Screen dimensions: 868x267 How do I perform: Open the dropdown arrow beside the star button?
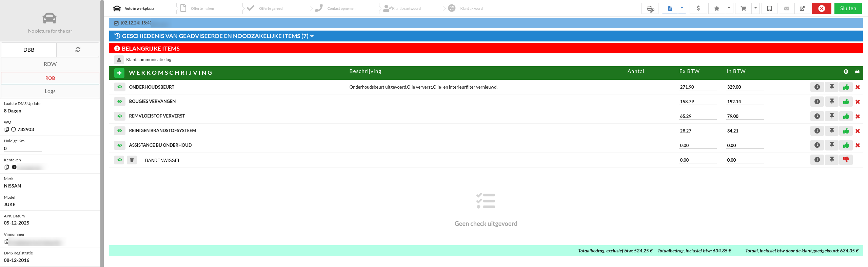pyautogui.click(x=729, y=8)
